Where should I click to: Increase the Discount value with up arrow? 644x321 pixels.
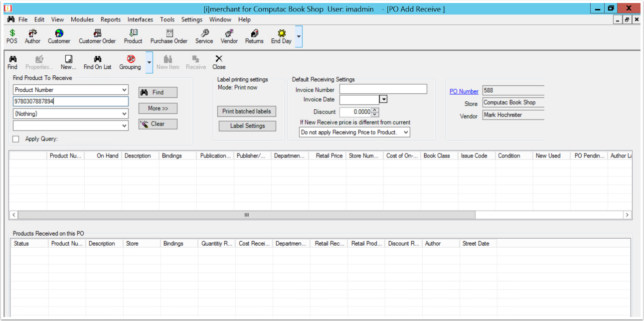click(375, 110)
